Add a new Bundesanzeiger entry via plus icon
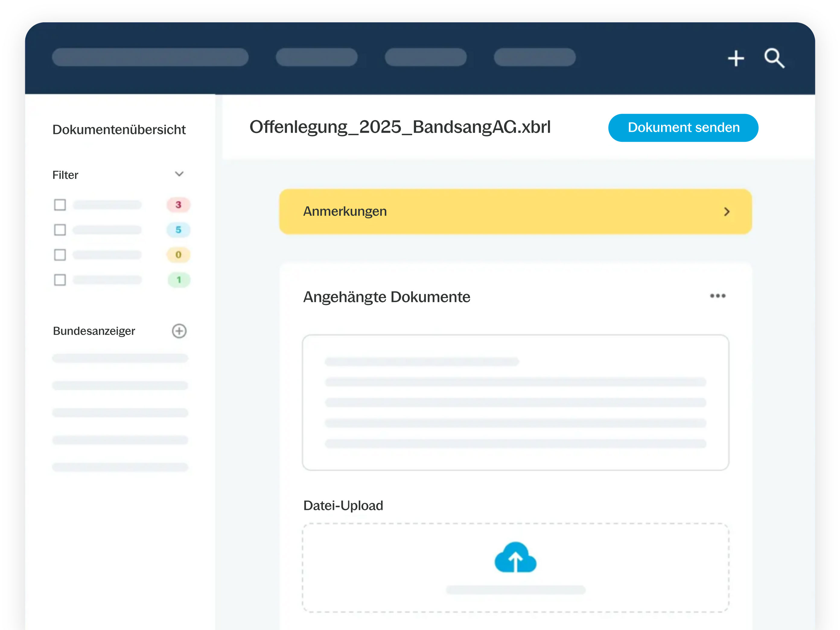Image resolution: width=840 pixels, height=630 pixels. click(179, 331)
